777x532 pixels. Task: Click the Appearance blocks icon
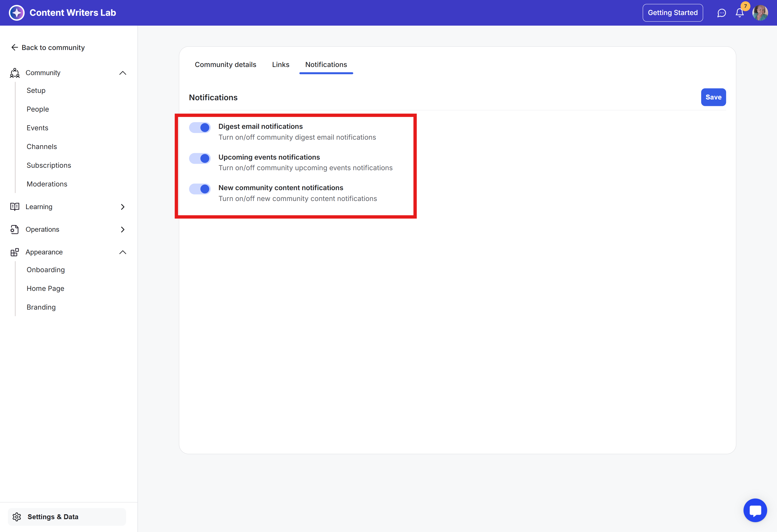14,252
